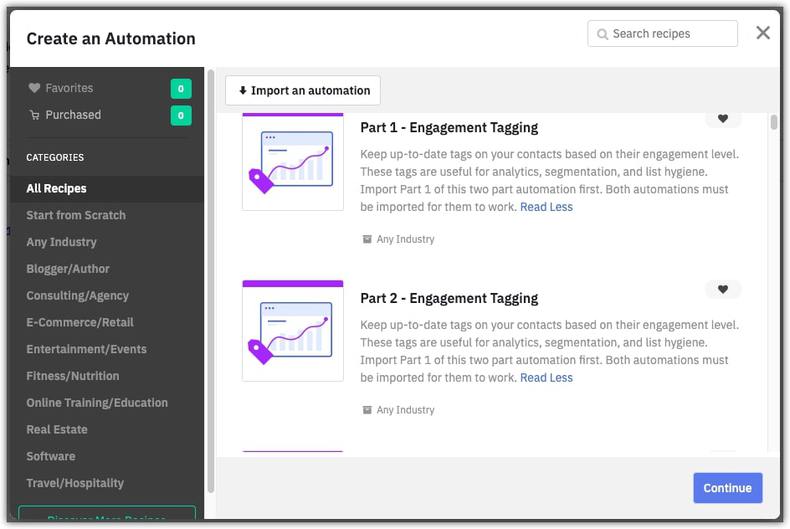Click the Any Industry label under Part 2

click(406, 410)
